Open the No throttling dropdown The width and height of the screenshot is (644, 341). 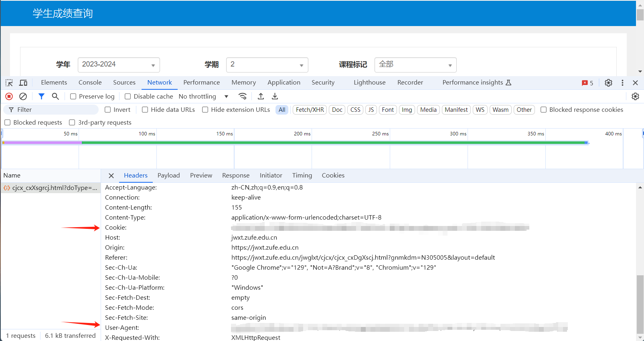click(203, 97)
